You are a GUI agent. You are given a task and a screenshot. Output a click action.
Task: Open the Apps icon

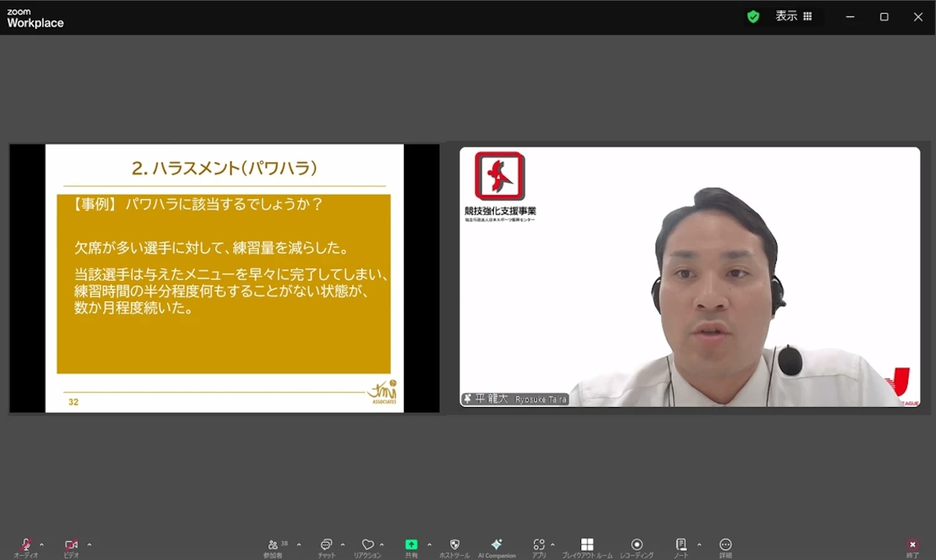click(539, 544)
